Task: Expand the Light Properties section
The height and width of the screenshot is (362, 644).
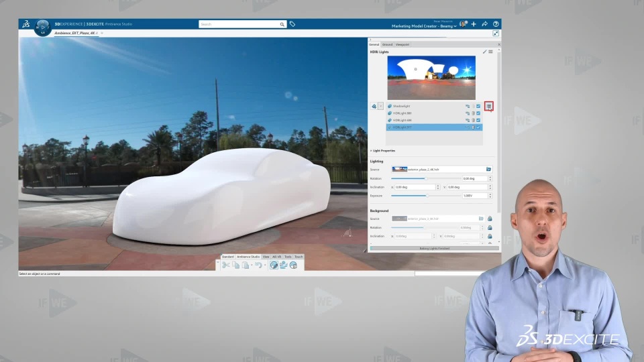Action: [x=382, y=151]
